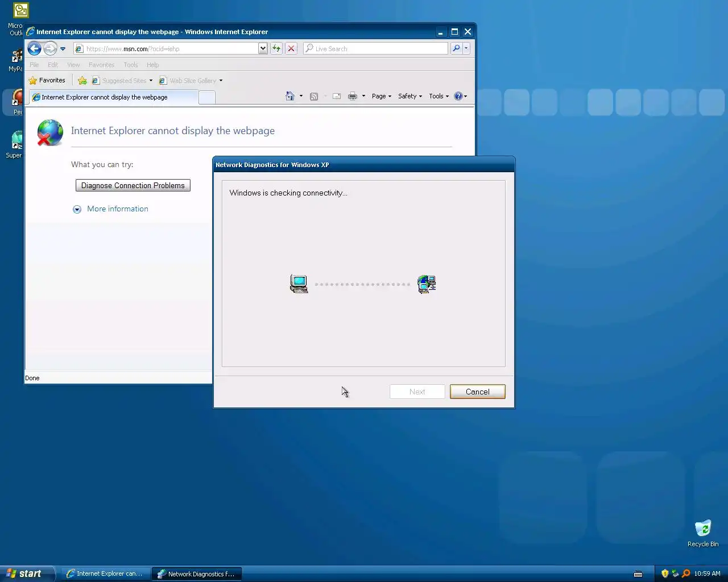
Task: Click the Network Diagnostics title bar
Action: 364,165
